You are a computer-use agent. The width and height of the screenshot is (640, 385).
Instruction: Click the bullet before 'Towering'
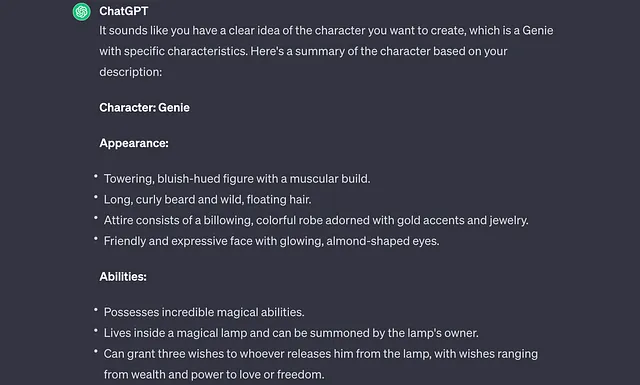click(96, 176)
